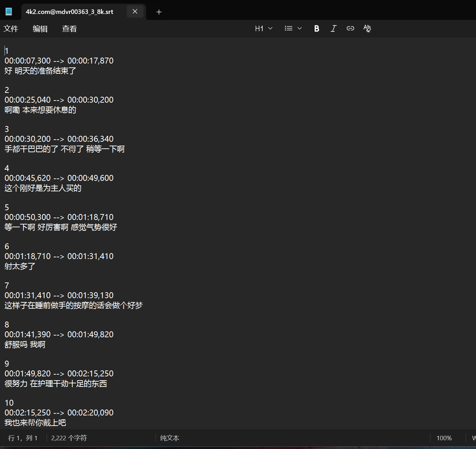Click the timestamp 00:00:25,040 --> 00:00:30,200
Image resolution: width=476 pixels, height=449 pixels.
[59, 100]
